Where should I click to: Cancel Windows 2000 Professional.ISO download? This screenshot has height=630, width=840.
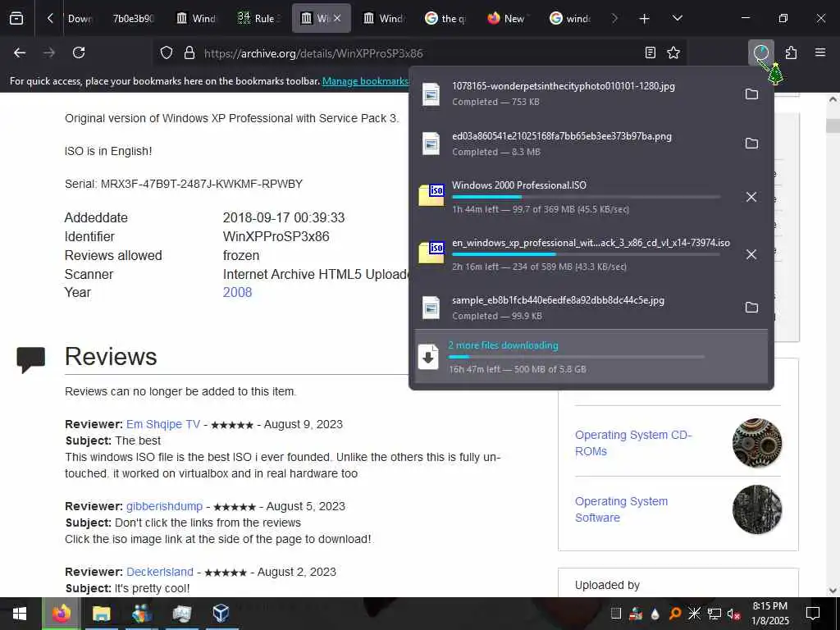pyautogui.click(x=751, y=197)
